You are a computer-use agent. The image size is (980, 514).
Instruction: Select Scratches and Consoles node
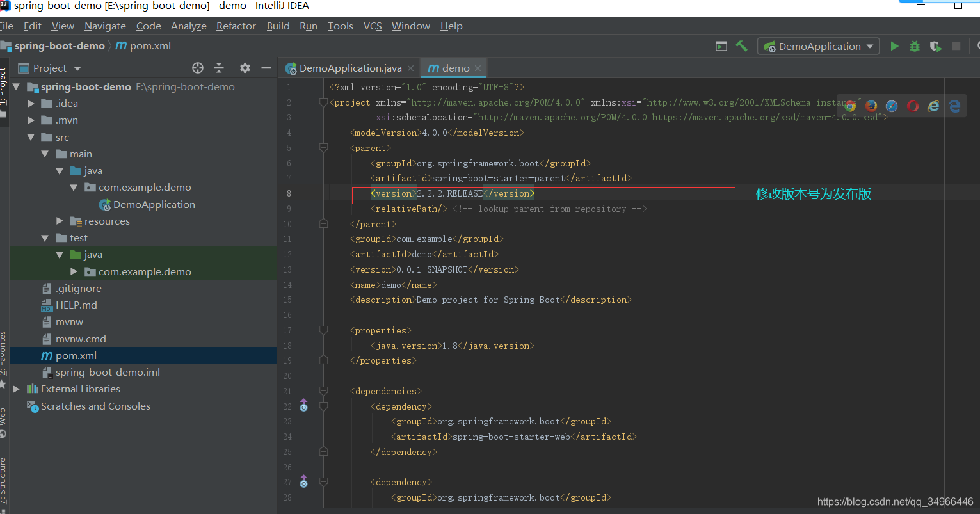pos(95,406)
